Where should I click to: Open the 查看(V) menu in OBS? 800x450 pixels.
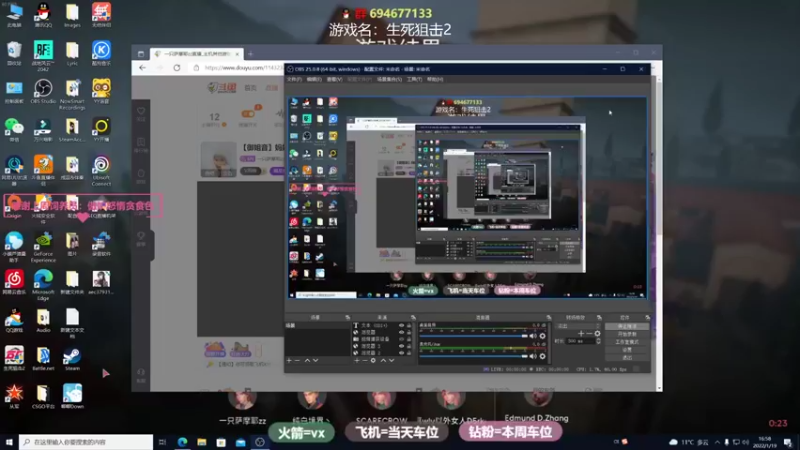(334, 80)
